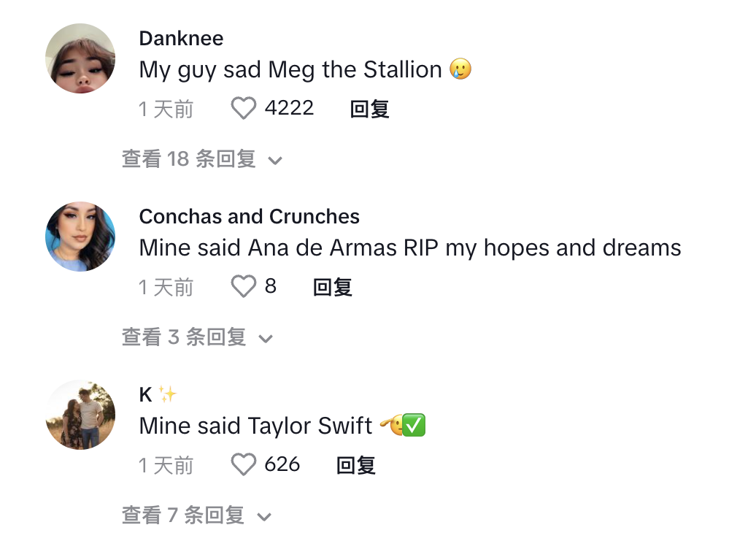
Task: Open Danknee username link
Action: point(181,39)
